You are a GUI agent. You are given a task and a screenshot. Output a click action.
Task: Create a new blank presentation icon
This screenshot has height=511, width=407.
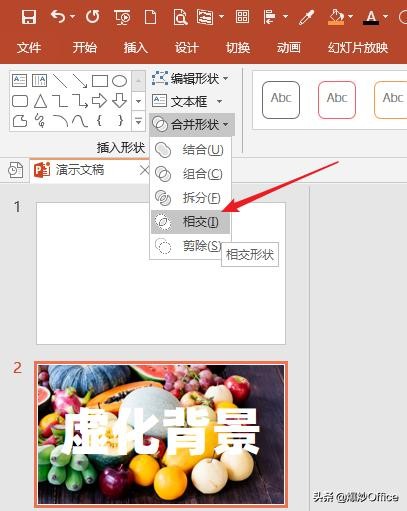click(150, 17)
